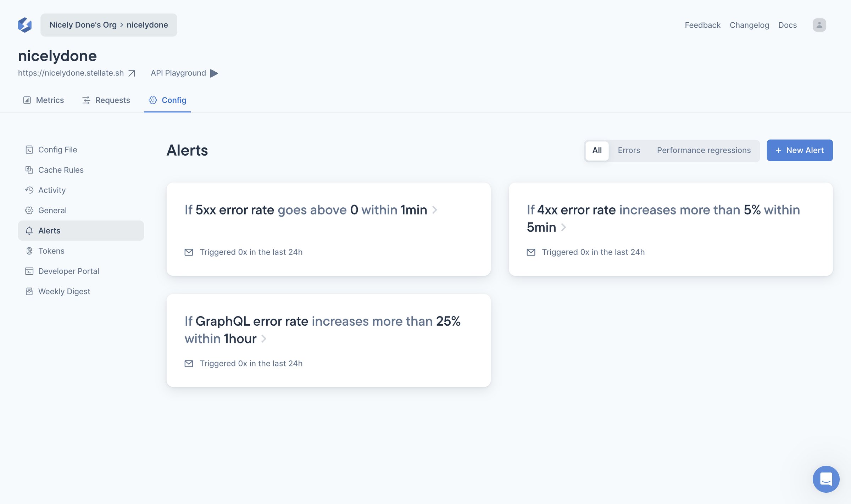
Task: Filter alerts by Errors
Action: [629, 150]
